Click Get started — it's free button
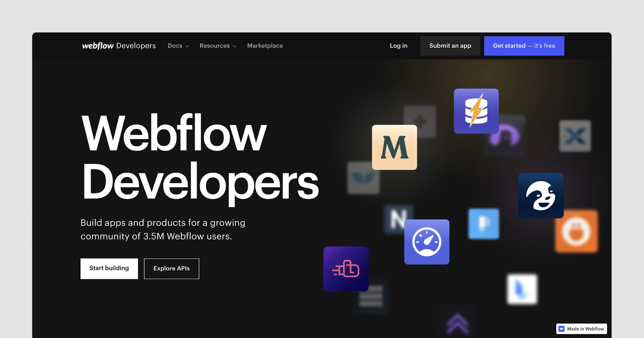The height and width of the screenshot is (338, 644). pyautogui.click(x=524, y=46)
